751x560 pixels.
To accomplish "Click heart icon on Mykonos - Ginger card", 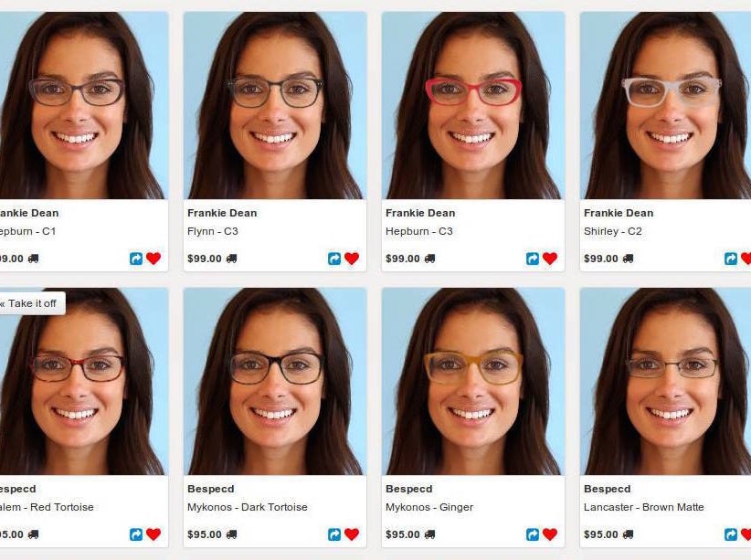I will click(550, 534).
